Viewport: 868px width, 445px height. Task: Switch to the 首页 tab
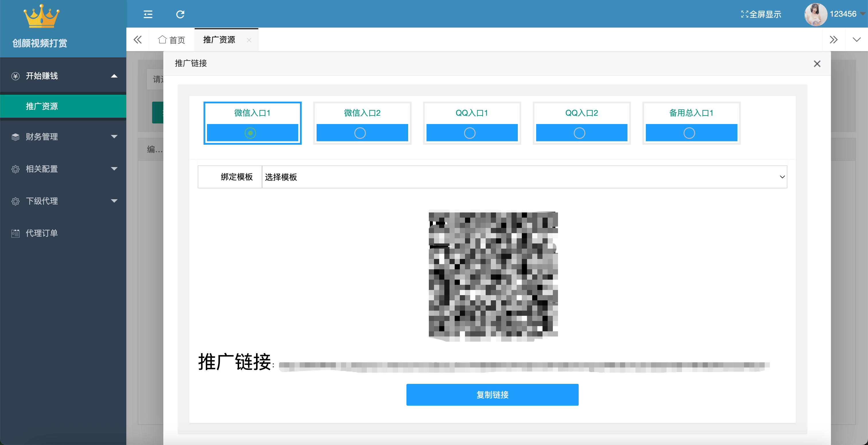(172, 40)
